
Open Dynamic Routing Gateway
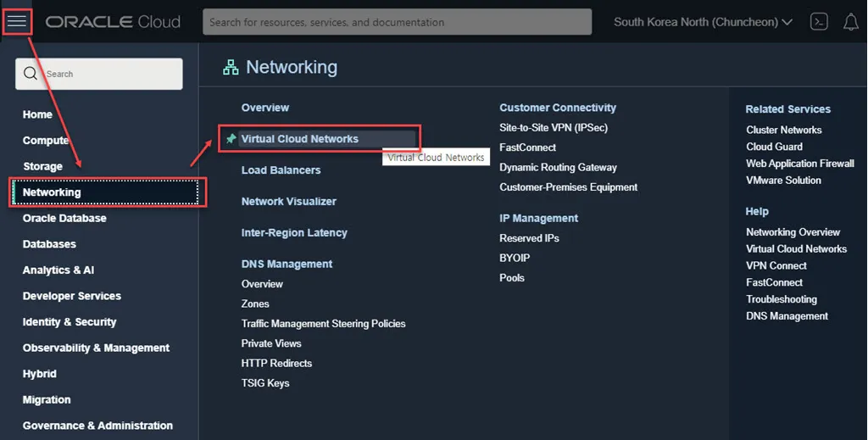558,167
